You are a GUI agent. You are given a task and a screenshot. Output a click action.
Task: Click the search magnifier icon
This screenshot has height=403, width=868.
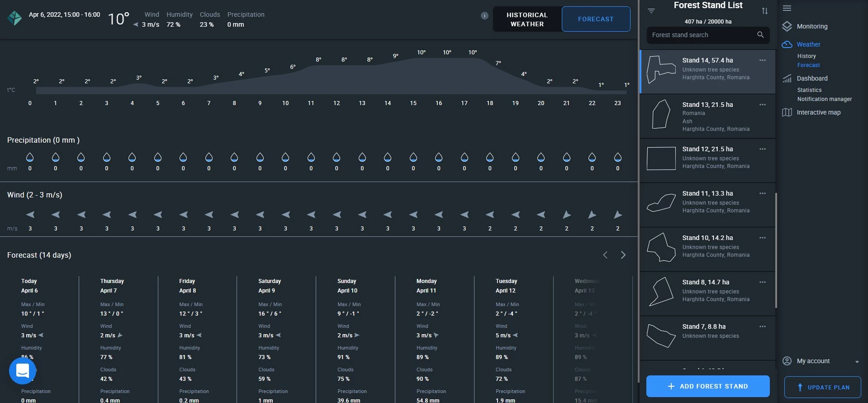pyautogui.click(x=760, y=35)
